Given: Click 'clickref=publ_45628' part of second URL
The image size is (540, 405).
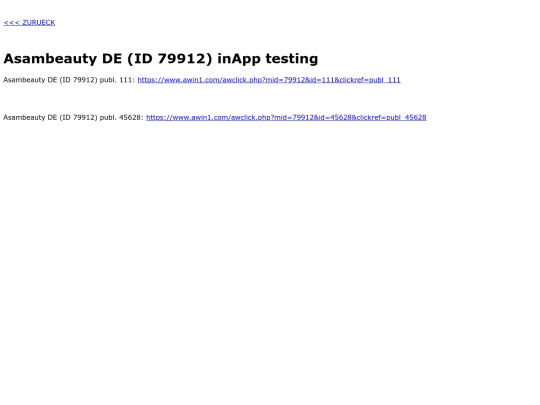Looking at the screenshot, I should pyautogui.click(x=392, y=117).
